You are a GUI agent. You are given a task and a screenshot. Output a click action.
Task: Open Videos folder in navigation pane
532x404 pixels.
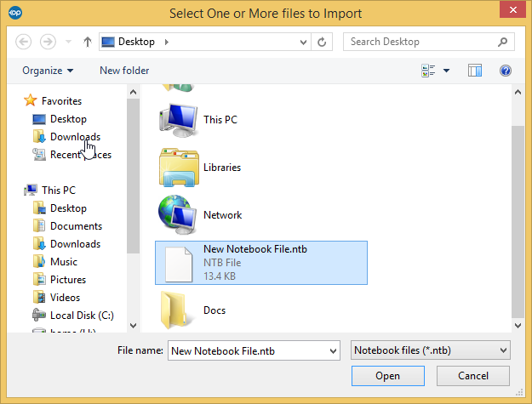coord(56,298)
